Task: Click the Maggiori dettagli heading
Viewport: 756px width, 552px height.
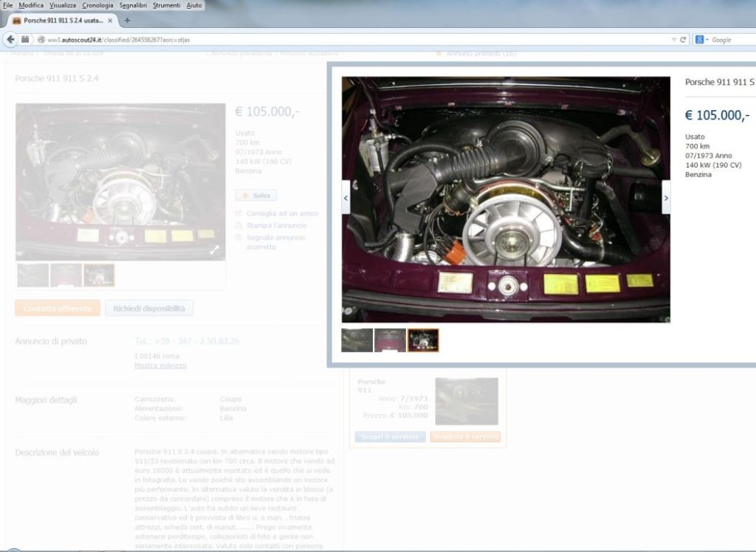Action: pos(46,400)
